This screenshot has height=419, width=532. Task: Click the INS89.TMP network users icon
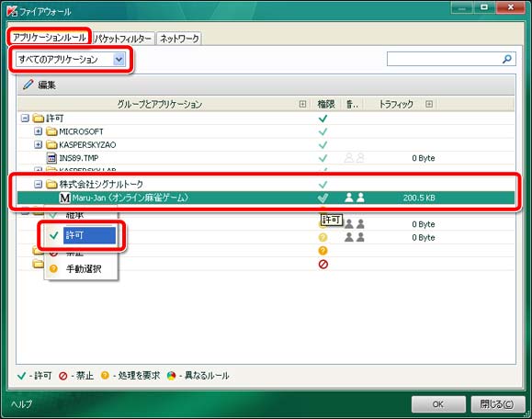click(x=355, y=158)
